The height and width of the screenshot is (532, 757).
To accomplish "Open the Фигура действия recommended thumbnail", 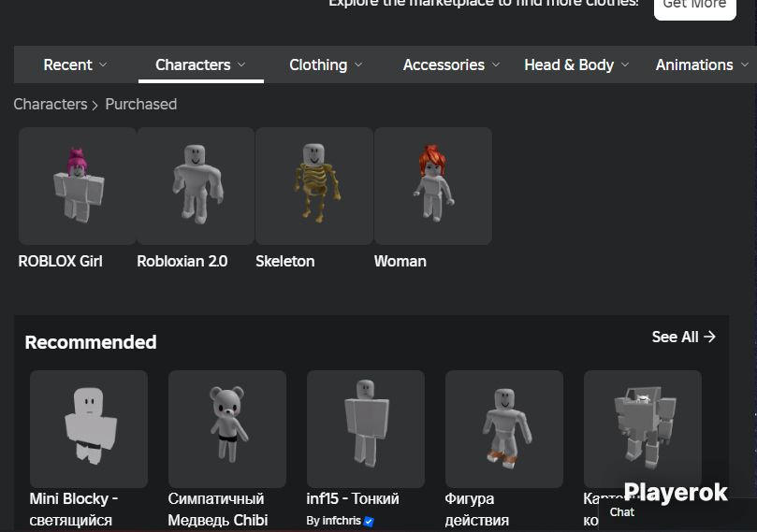I will [504, 429].
